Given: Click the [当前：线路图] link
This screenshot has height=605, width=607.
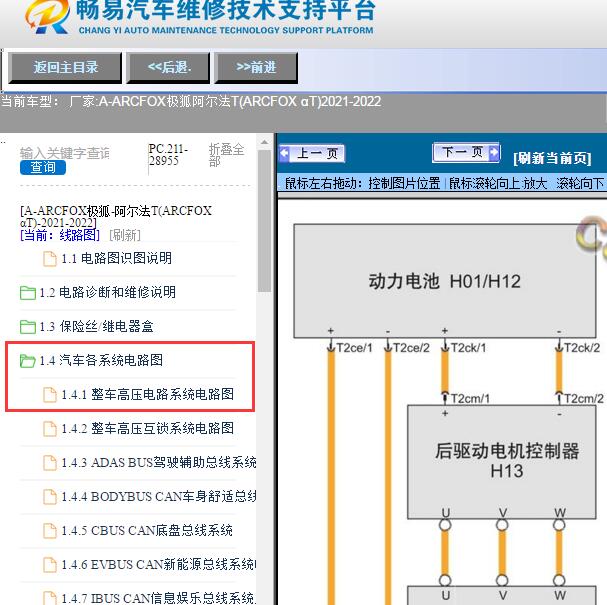Looking at the screenshot, I should pyautogui.click(x=60, y=235).
